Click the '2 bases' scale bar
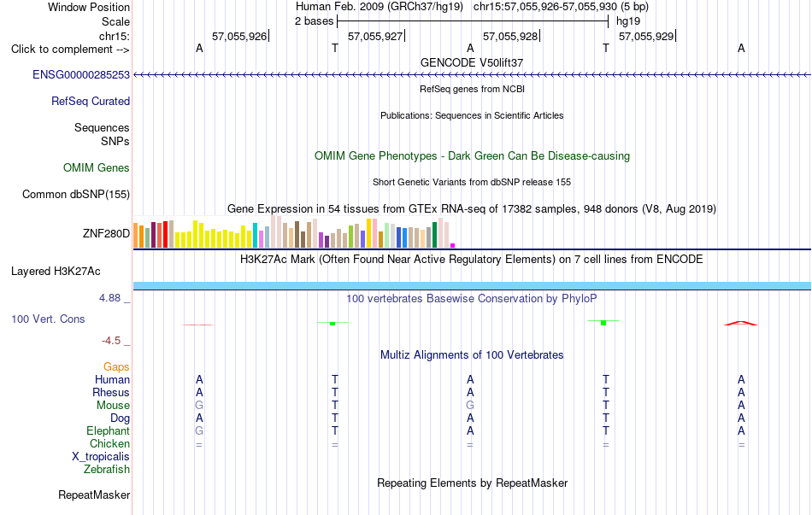This screenshot has height=515, width=812. (x=473, y=21)
